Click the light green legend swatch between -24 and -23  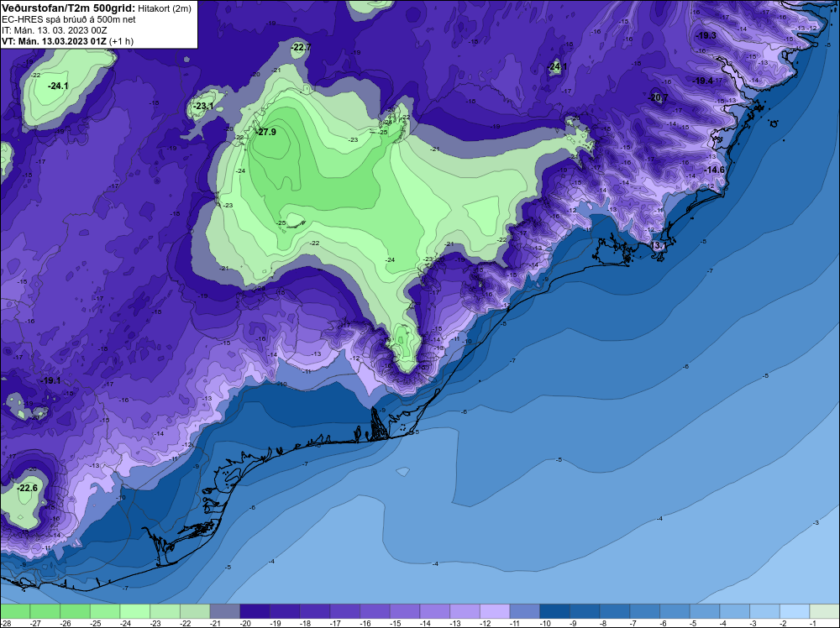click(x=135, y=611)
